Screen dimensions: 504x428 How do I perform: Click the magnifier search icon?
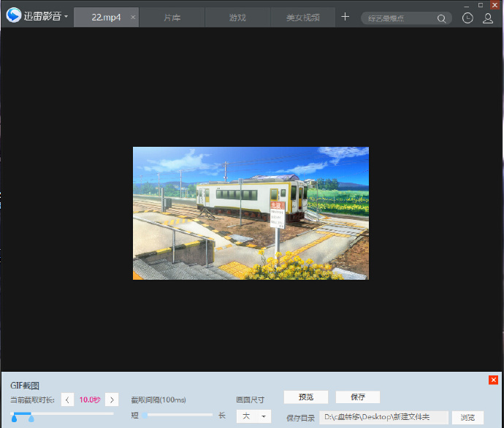click(x=443, y=18)
